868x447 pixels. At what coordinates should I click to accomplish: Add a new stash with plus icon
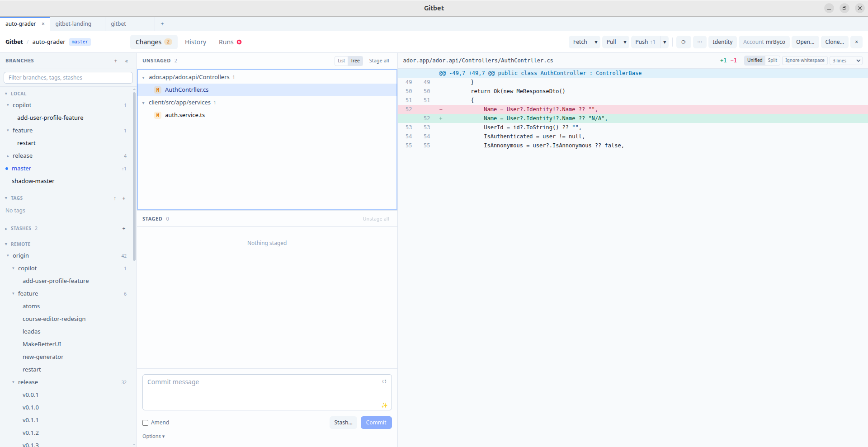coord(124,229)
